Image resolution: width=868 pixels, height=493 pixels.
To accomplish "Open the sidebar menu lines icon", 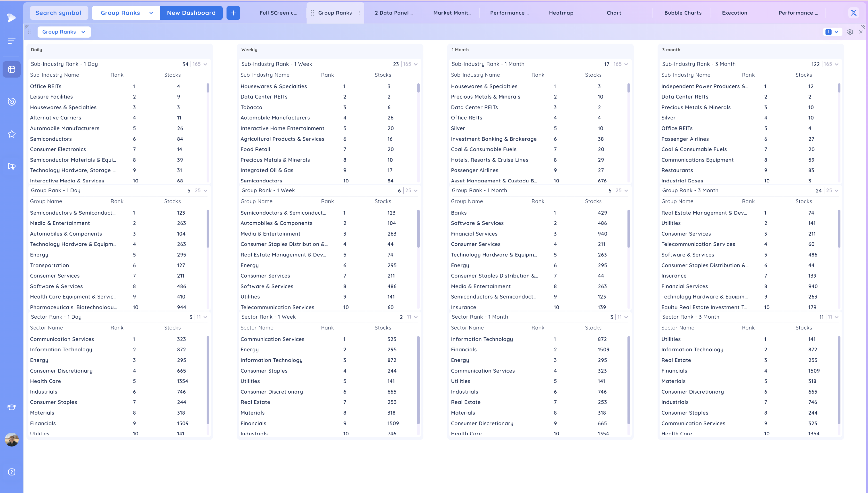I will [x=12, y=41].
